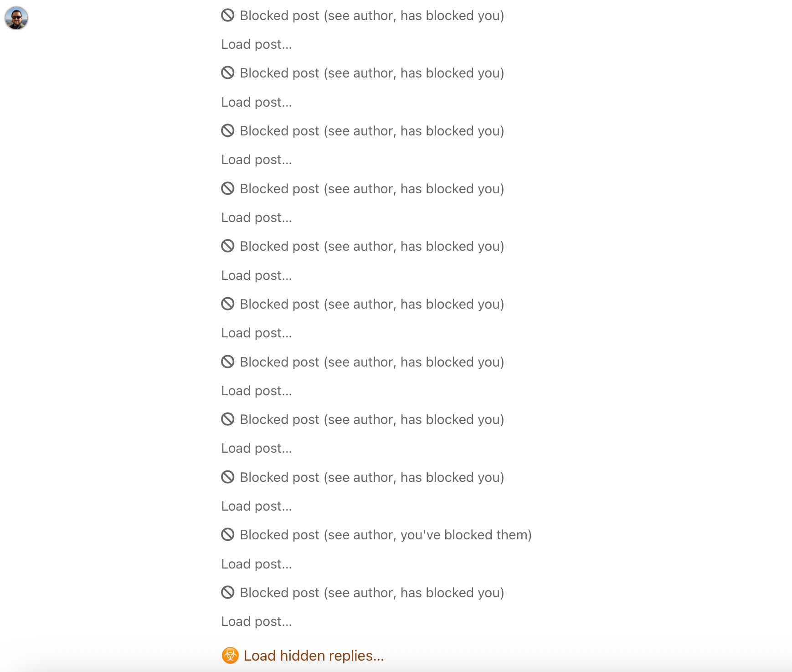Open the "Load hidden replies..." link

coord(314,656)
